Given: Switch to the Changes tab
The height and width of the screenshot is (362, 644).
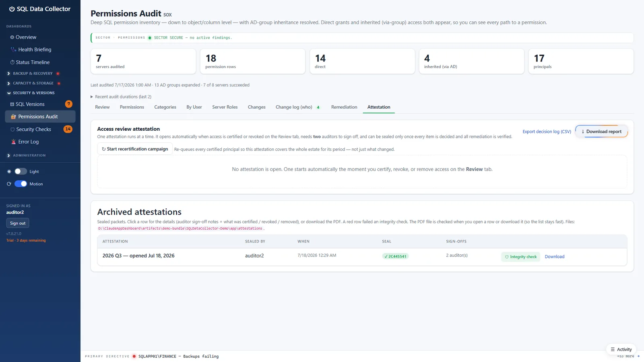Looking at the screenshot, I should (256, 107).
